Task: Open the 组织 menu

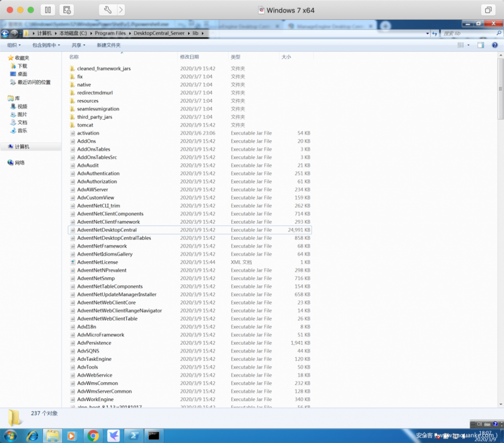Action: [14, 45]
